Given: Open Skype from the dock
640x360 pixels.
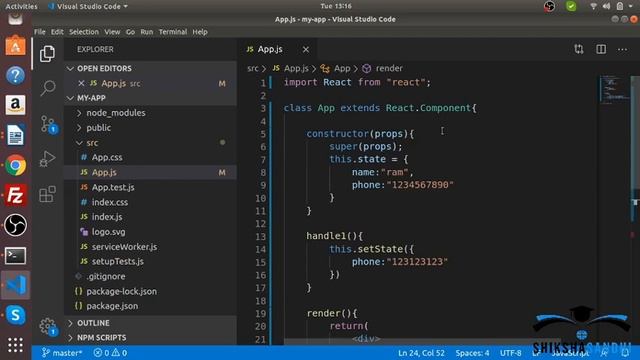Looking at the screenshot, I should click(15, 315).
